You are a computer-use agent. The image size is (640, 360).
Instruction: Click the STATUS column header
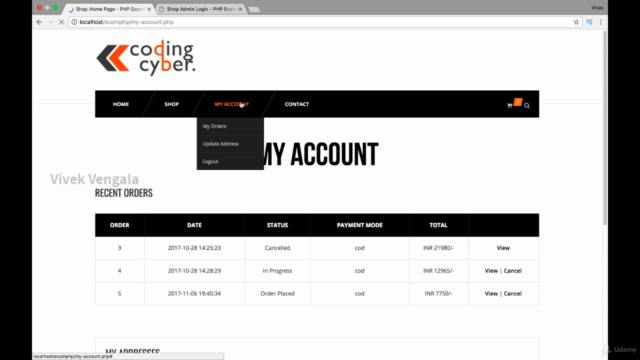[278, 225]
